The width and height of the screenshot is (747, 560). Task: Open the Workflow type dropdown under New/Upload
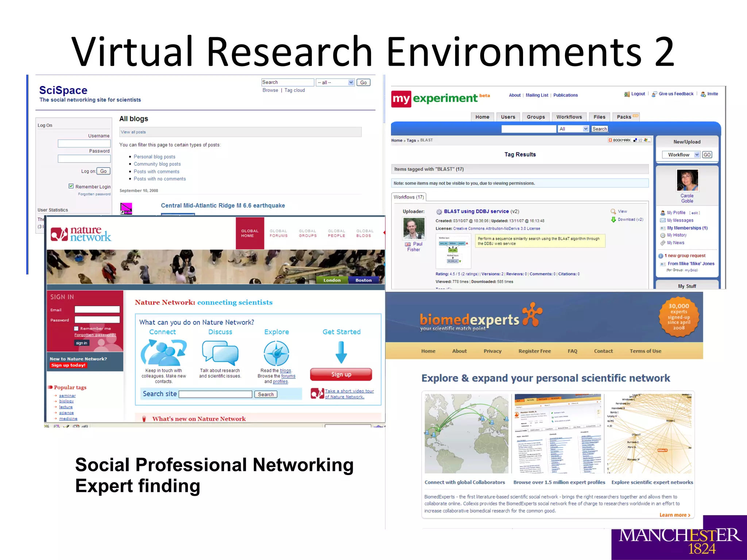(681, 155)
